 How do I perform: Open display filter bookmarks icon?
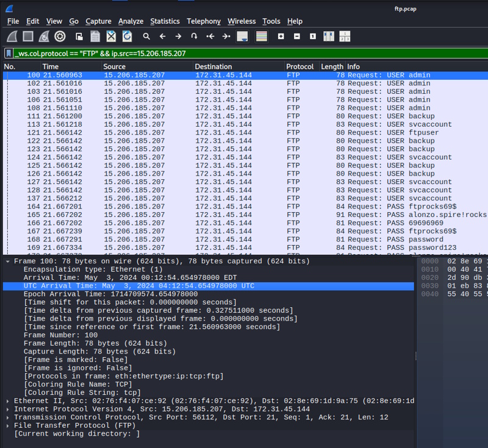pyautogui.click(x=9, y=54)
